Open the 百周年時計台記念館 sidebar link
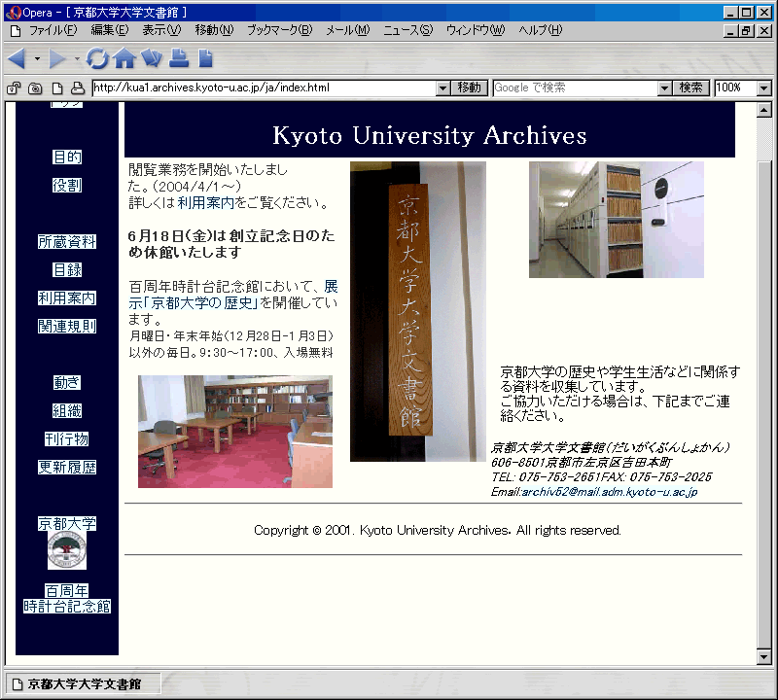The width and height of the screenshot is (778, 700). point(67,599)
